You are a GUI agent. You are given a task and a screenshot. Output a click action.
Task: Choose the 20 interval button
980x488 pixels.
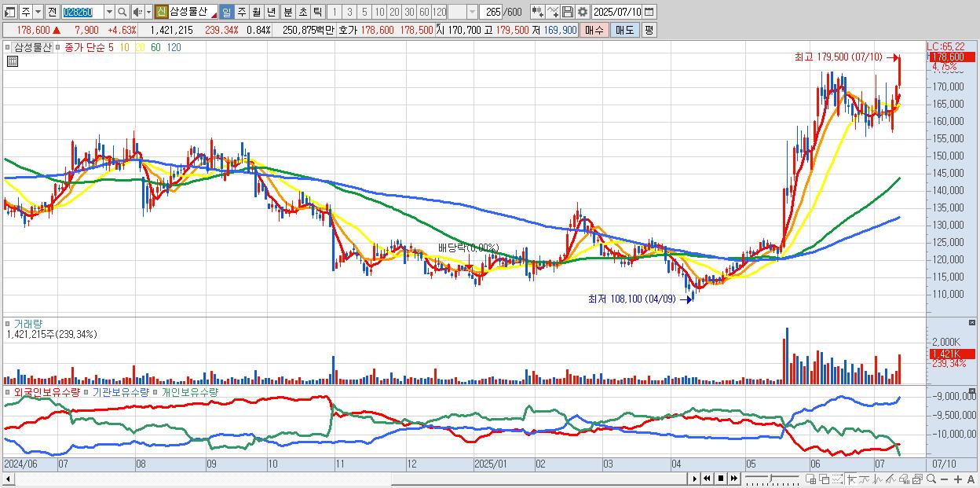click(x=394, y=12)
